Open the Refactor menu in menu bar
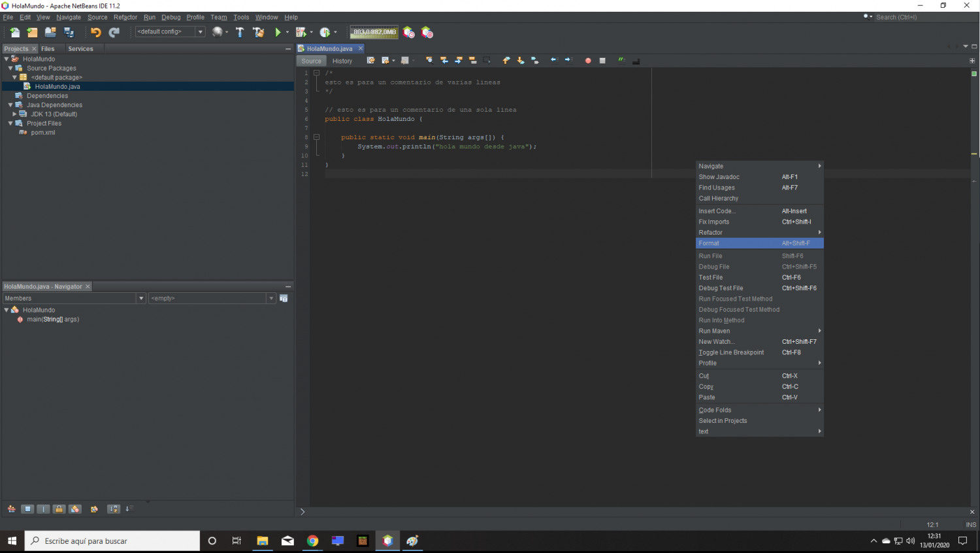 pyautogui.click(x=125, y=17)
